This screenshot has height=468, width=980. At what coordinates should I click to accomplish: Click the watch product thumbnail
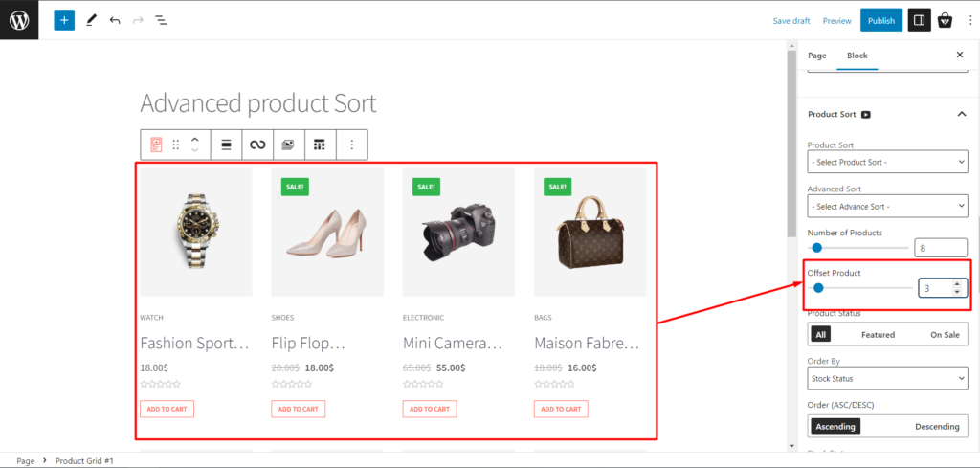coord(196,232)
